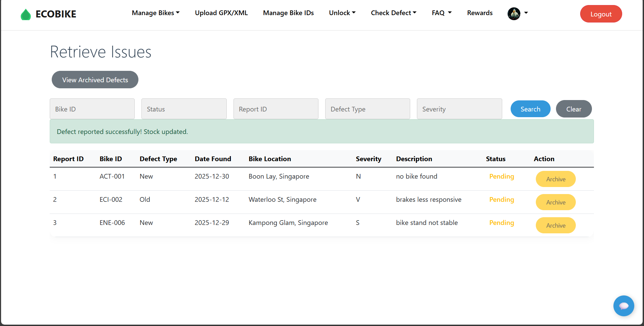Viewport: 644px width, 326px height.
Task: Open the profile account dropdown arrow
Action: [526, 14]
